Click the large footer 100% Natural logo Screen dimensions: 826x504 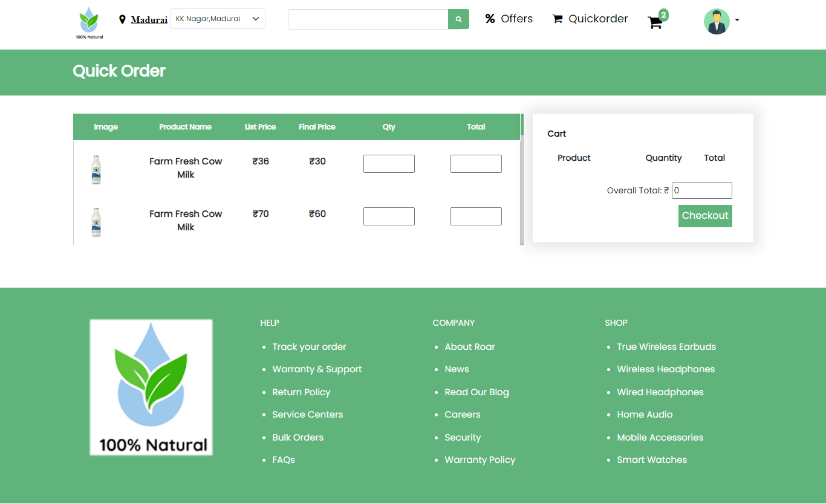pyautogui.click(x=151, y=387)
